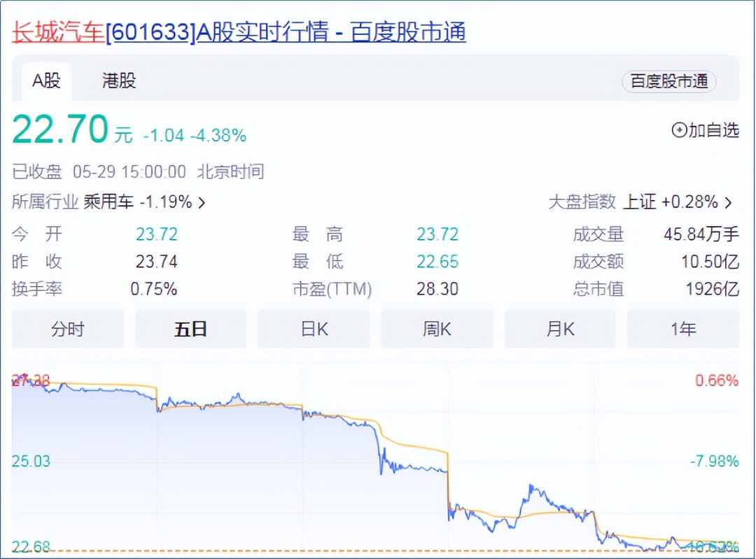Click the 总市值 1926亿 value
The width and height of the screenshot is (756, 559).
712,289
